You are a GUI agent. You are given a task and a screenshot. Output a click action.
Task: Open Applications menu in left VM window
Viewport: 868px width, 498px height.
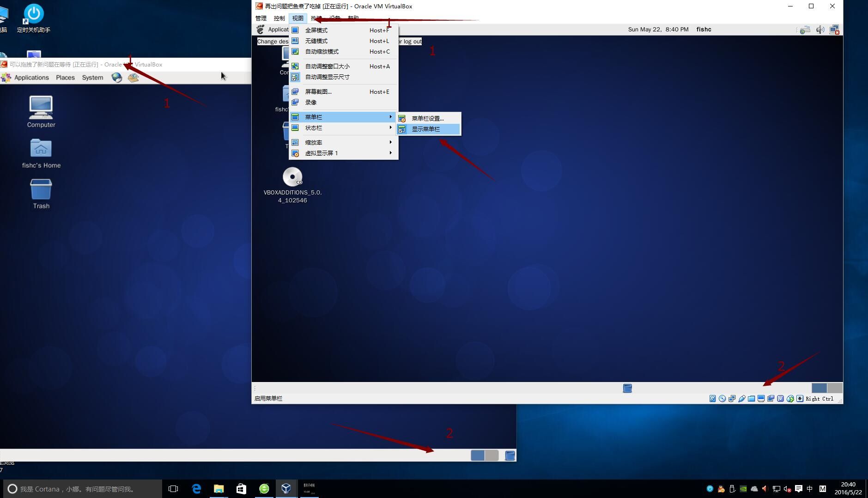coord(31,77)
